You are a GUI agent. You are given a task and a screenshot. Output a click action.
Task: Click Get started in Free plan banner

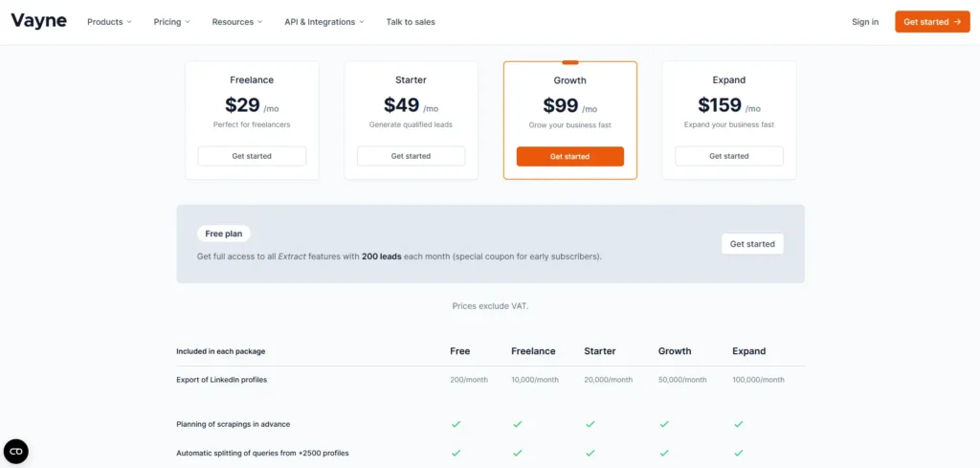point(752,244)
